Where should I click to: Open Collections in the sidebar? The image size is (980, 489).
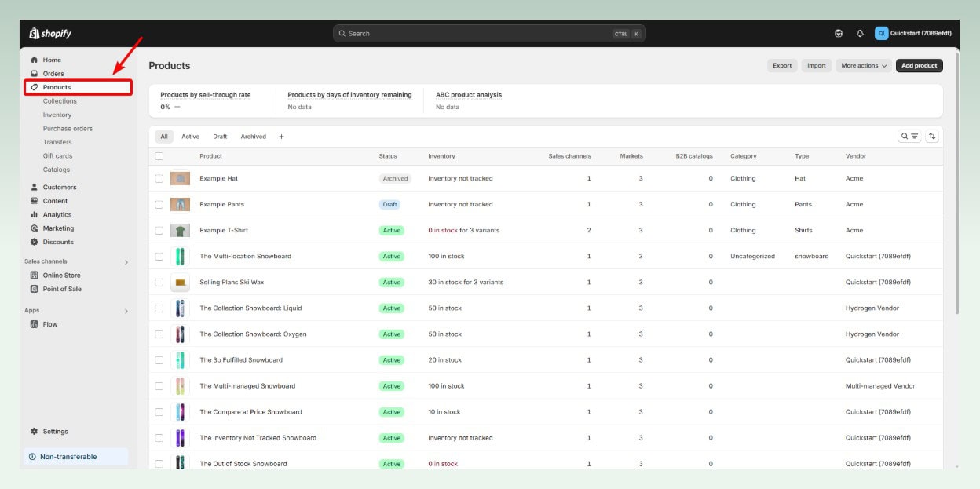tap(60, 101)
